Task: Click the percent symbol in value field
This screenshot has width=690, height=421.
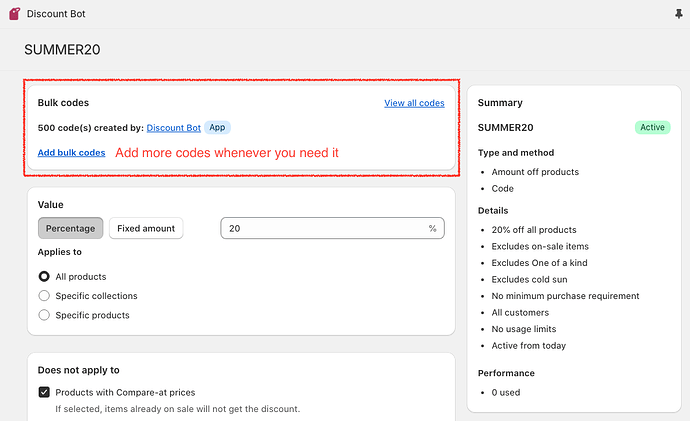Action: (433, 228)
